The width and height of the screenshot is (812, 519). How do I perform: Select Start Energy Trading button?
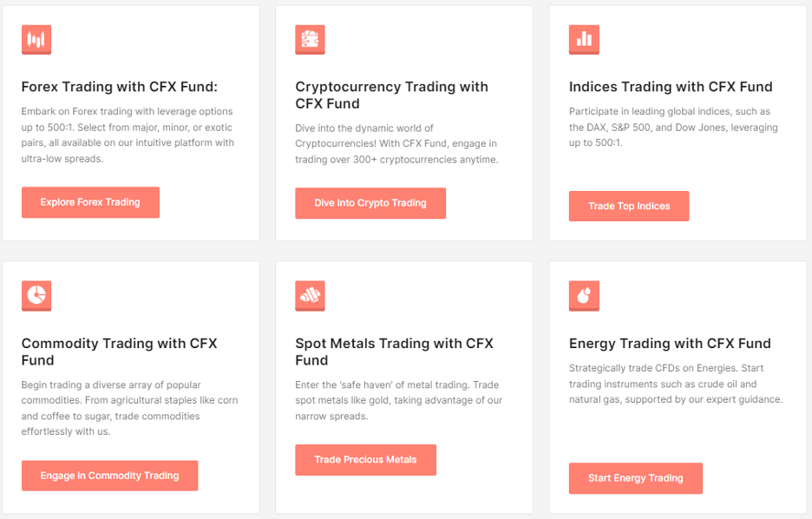coord(635,478)
